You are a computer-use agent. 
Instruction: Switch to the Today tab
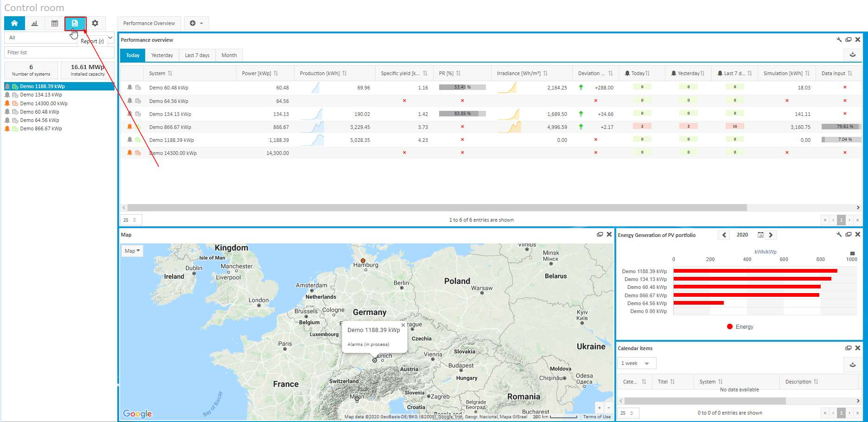point(133,55)
